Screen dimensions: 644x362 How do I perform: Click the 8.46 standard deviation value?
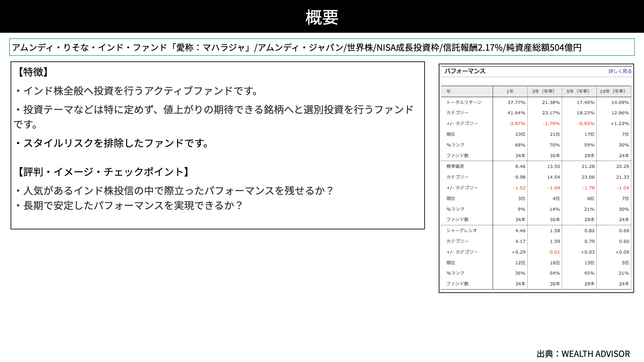(x=520, y=166)
